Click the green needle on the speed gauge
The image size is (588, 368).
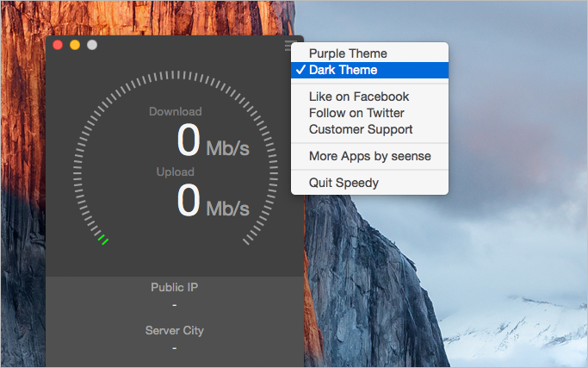103,240
